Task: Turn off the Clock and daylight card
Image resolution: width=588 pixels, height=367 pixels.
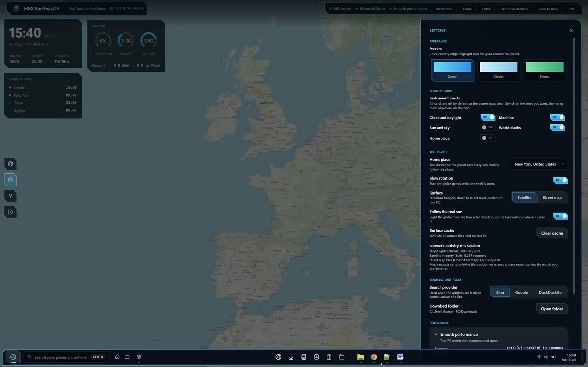Action: (488, 117)
